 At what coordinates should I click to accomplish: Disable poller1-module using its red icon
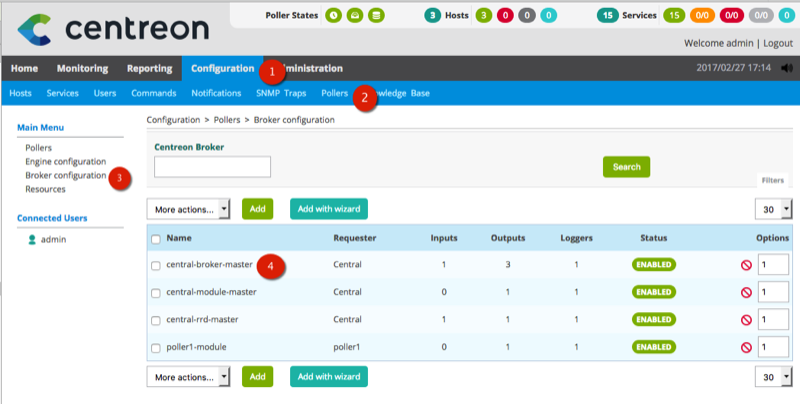click(x=745, y=347)
